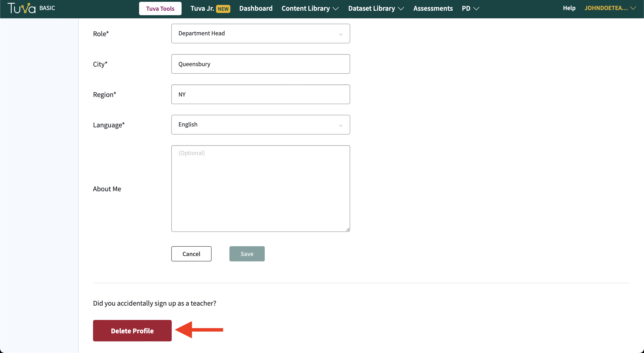Click the City* field label
Viewport: 644px width, 353px height.
(100, 64)
